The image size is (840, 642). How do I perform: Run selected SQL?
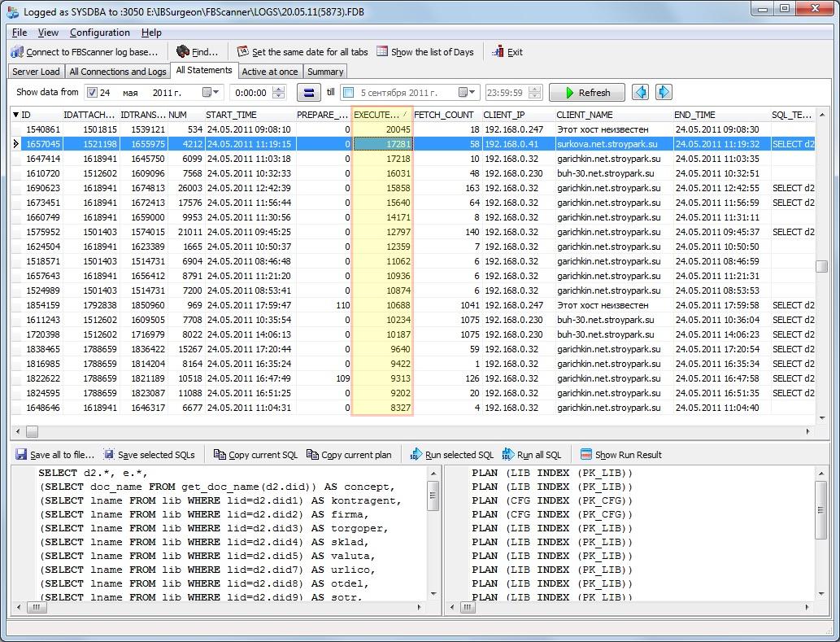tap(451, 454)
